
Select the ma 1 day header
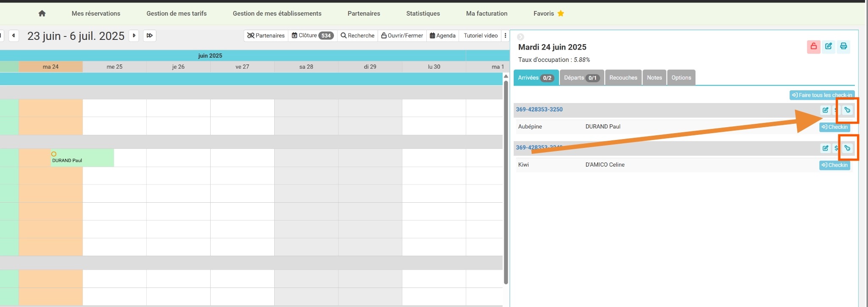(x=488, y=67)
